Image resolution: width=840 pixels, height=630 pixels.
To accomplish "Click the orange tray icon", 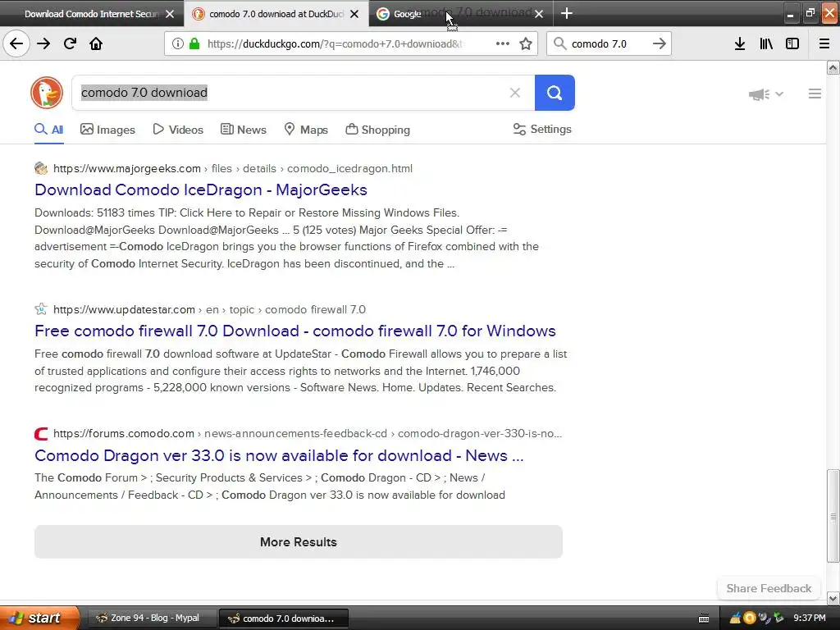I will point(750,619).
